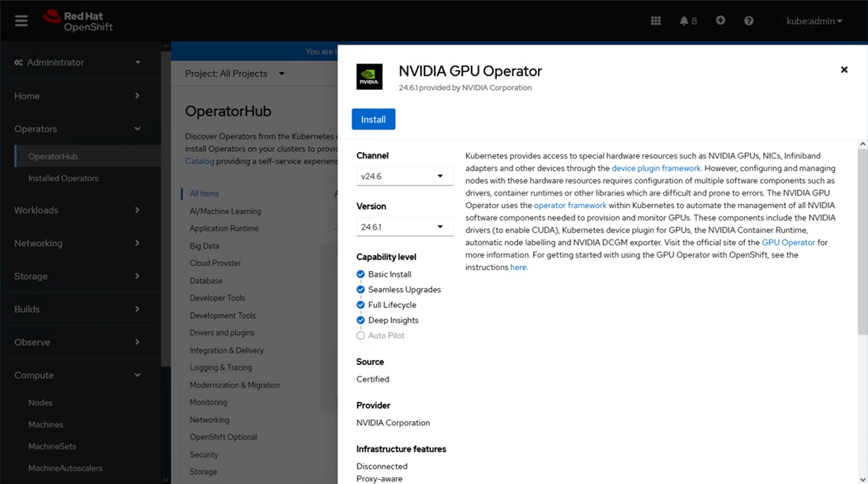This screenshot has height=484, width=868.
Task: Open the Administrator perspective switcher
Action: tap(78, 63)
